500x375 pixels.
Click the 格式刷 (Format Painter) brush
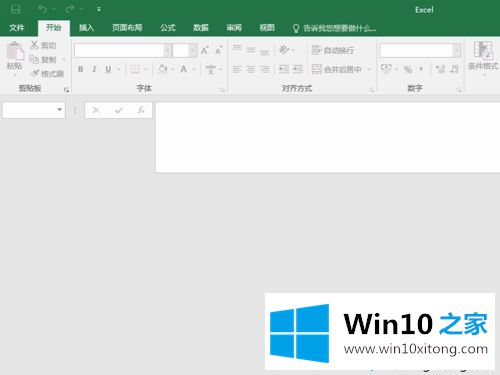tap(47, 74)
